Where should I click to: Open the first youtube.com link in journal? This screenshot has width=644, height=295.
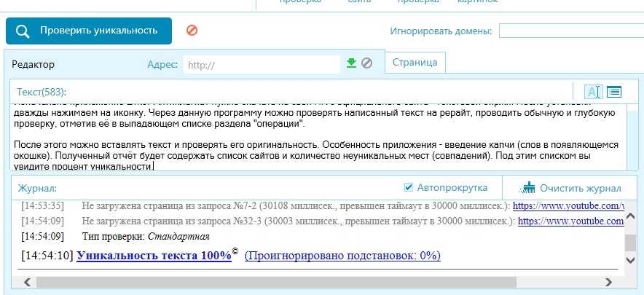[x=571, y=205]
